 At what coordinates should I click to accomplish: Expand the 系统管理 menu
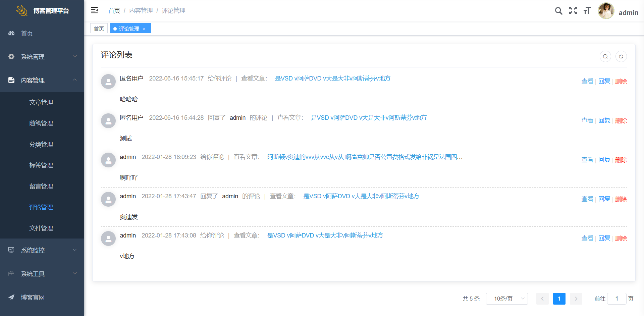pyautogui.click(x=42, y=57)
